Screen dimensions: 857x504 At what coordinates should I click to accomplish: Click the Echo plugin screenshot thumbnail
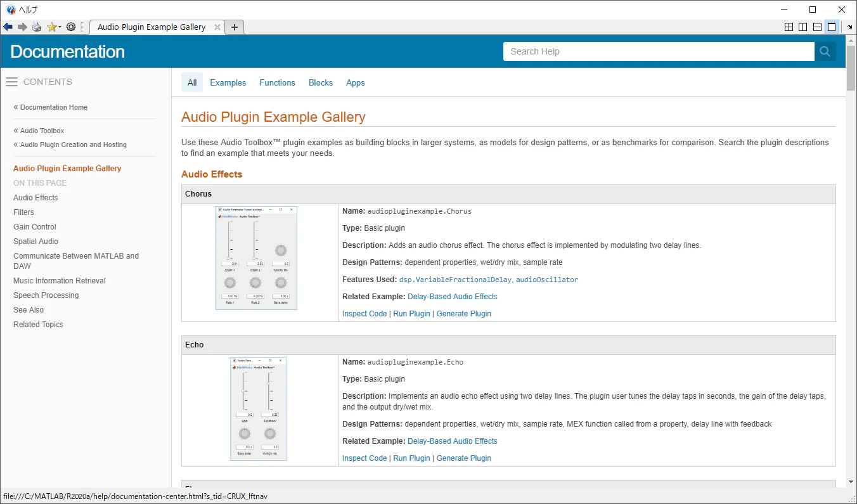click(258, 409)
